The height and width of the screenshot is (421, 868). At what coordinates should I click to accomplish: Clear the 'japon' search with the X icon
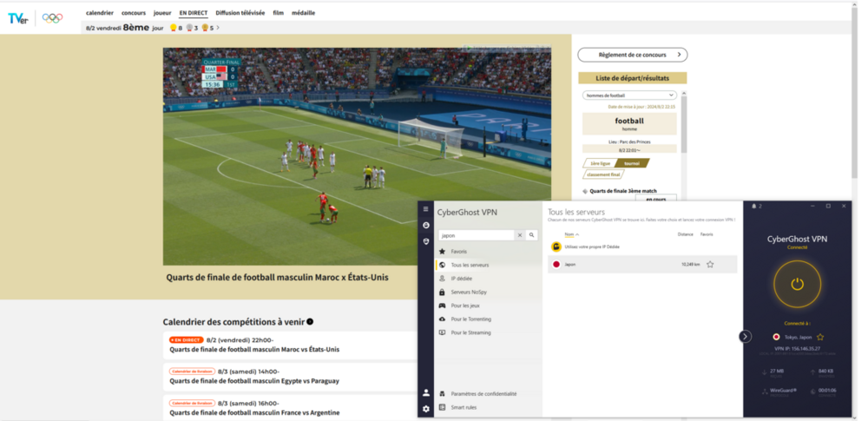click(520, 235)
